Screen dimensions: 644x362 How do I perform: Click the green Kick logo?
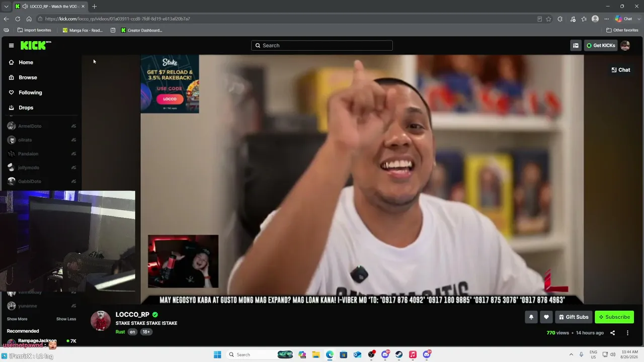pyautogui.click(x=35, y=46)
